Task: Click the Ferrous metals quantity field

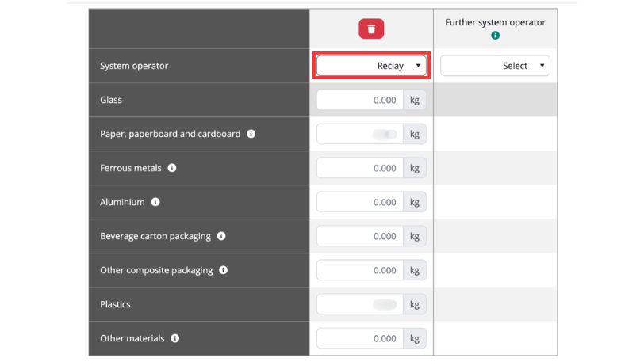Action: (x=360, y=168)
